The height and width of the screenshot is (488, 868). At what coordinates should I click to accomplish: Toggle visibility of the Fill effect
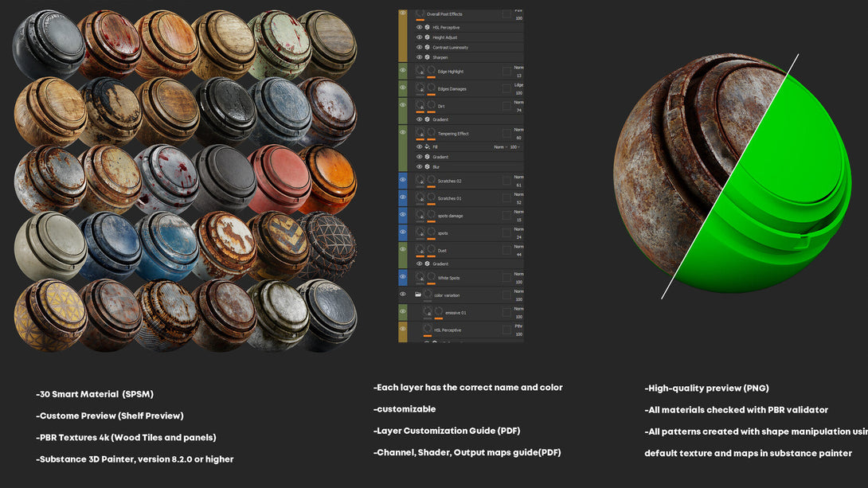pyautogui.click(x=419, y=146)
